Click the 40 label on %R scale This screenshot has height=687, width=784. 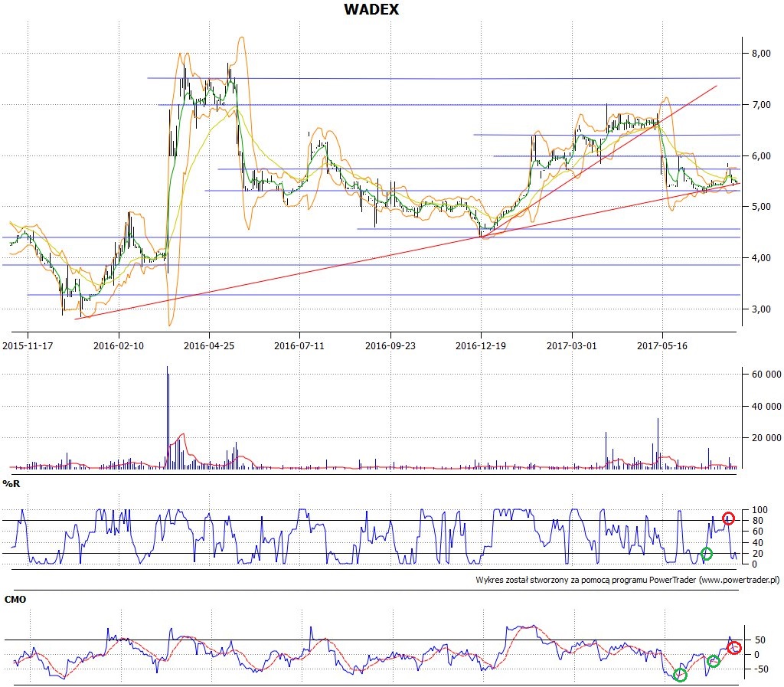[x=757, y=542]
